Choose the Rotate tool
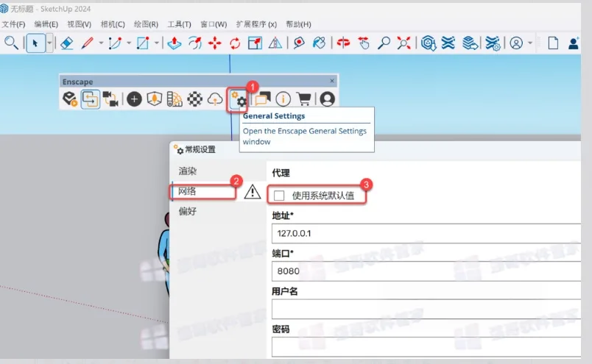Viewport: 592px width, 364px height. (235, 43)
